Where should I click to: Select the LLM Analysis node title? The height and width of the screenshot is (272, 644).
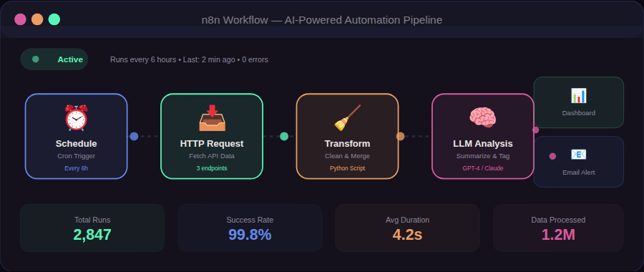[483, 144]
